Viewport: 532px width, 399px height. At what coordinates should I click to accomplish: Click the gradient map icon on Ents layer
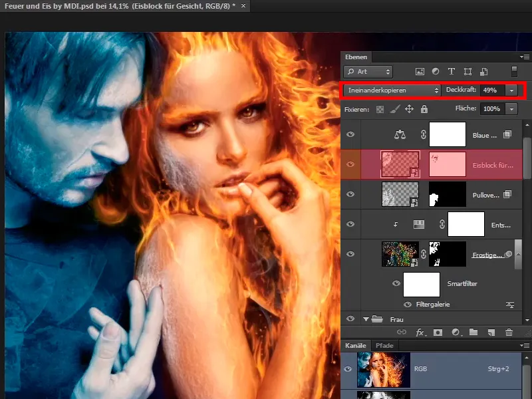[419, 224]
